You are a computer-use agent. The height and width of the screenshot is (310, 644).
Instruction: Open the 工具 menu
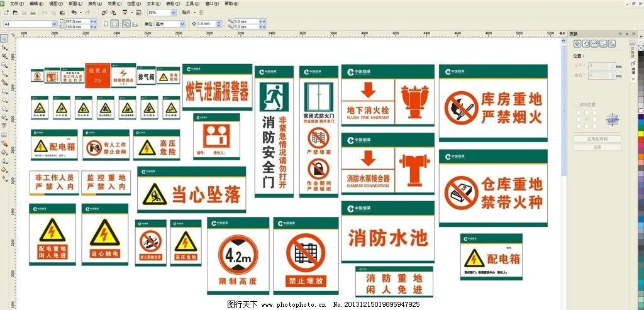click(192, 4)
